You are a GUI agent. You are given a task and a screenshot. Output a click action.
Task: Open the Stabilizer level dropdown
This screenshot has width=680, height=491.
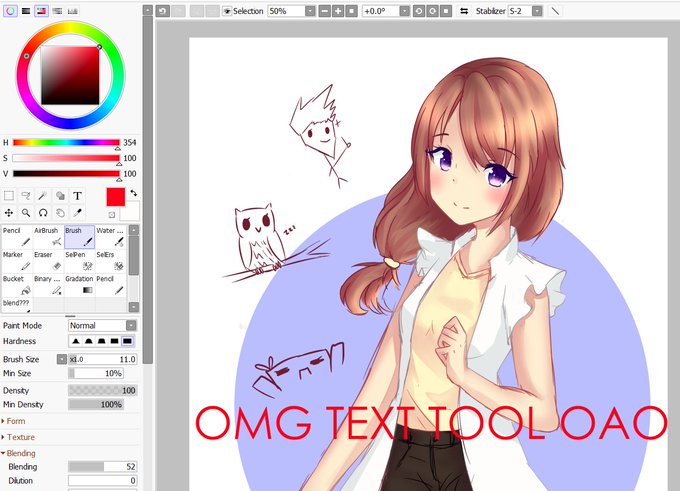[537, 11]
